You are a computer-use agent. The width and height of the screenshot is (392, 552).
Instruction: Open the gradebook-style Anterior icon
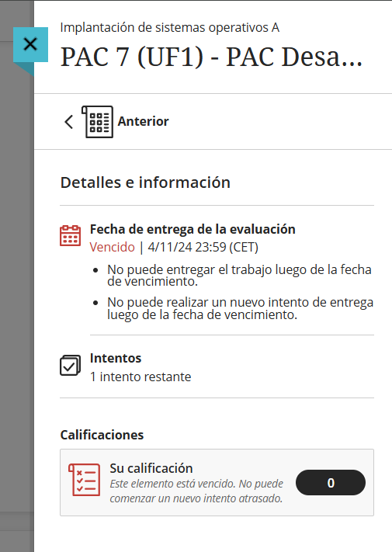coord(98,121)
